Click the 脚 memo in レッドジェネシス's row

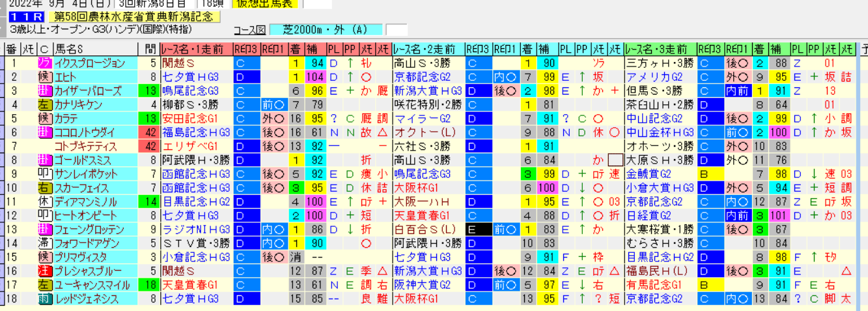[x=830, y=299]
